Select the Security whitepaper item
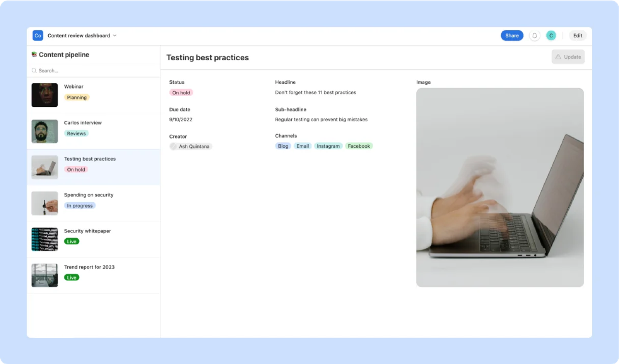The image size is (619, 364). point(93,239)
